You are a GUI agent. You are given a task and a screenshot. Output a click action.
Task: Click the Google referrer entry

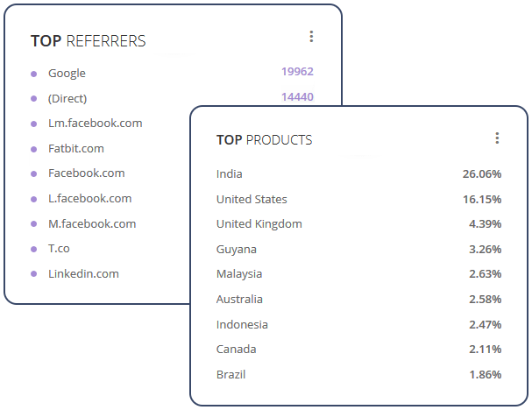[67, 74]
